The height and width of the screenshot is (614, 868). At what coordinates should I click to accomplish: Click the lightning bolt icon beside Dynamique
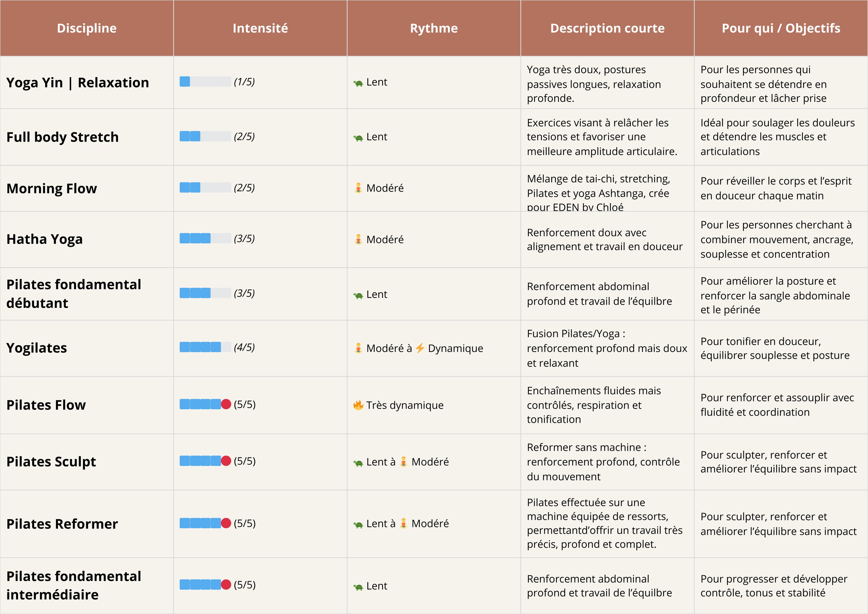(x=420, y=348)
